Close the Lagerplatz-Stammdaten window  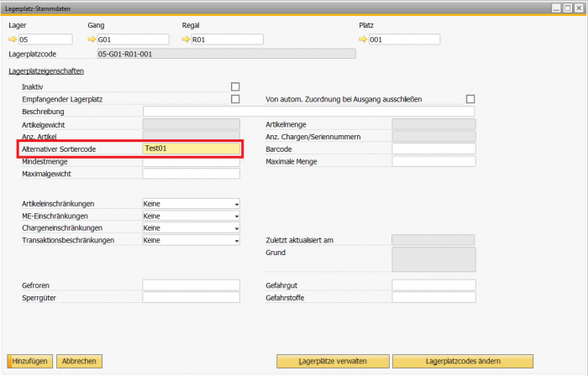point(579,8)
